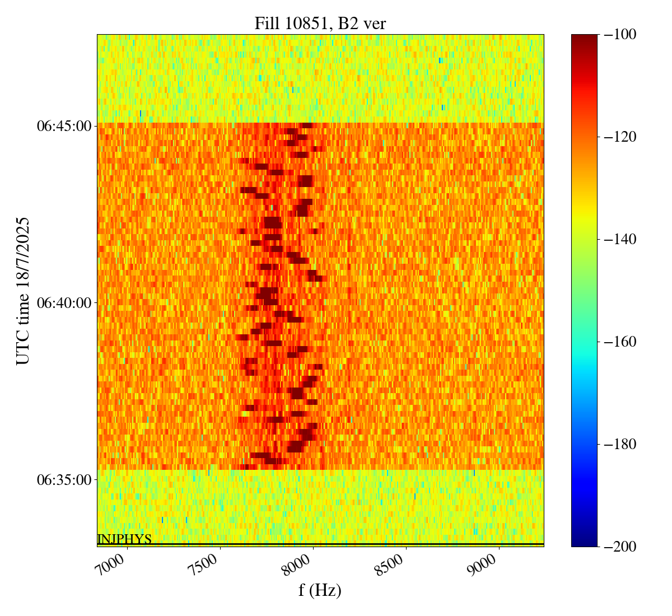Click the 06:45:00 time tick label

coord(64,126)
